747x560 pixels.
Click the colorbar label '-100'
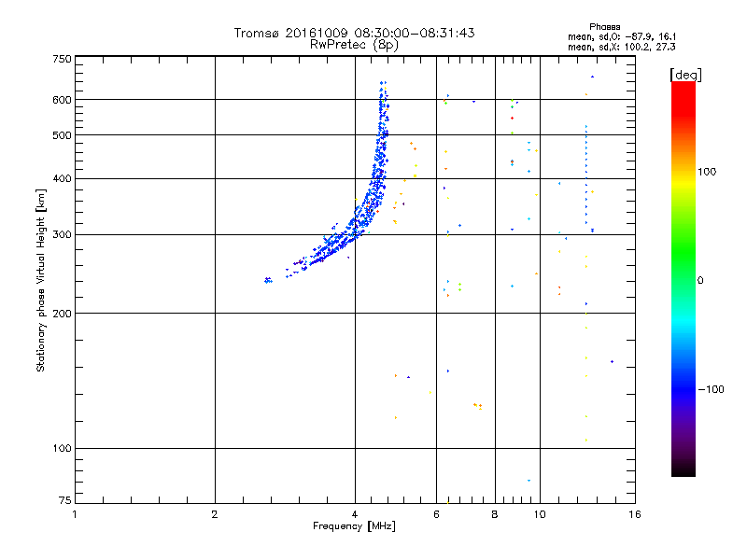click(711, 389)
